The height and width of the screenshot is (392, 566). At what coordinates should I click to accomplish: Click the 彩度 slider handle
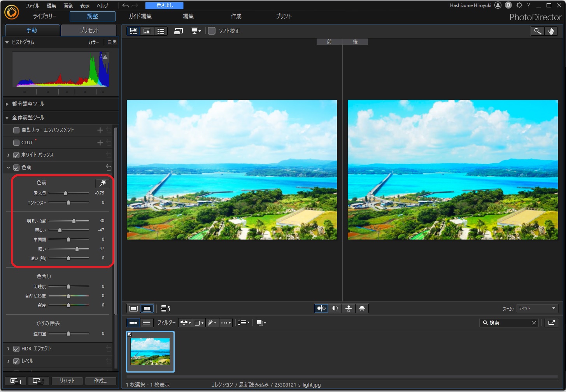click(x=68, y=305)
